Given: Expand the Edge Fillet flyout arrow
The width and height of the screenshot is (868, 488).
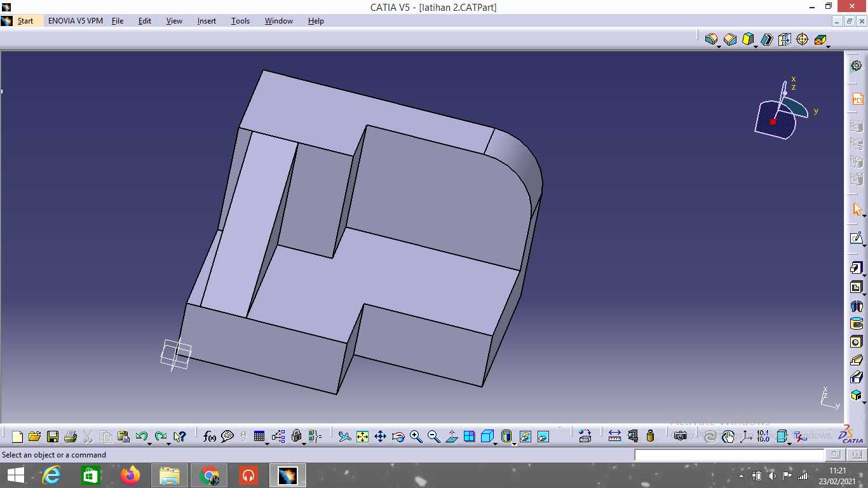Looking at the screenshot, I should (x=719, y=46).
